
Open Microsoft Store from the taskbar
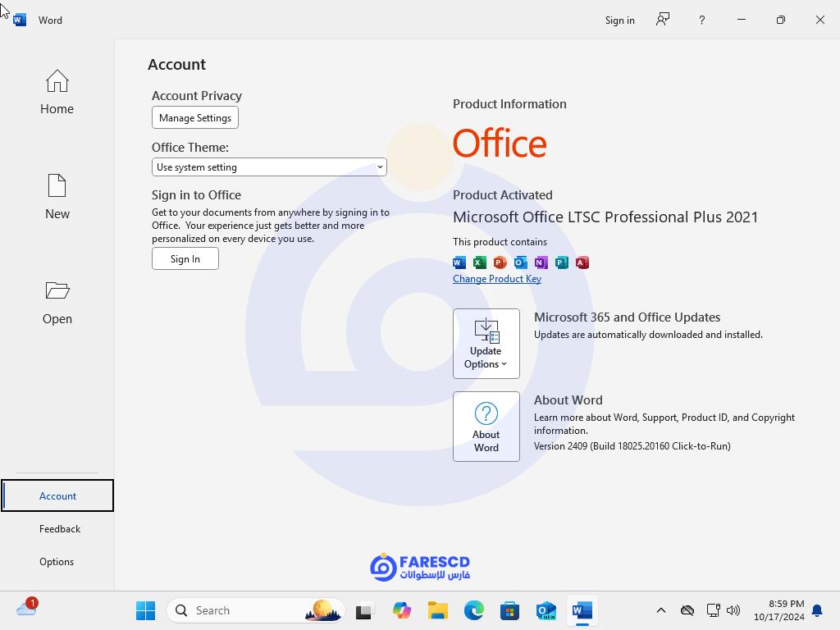(x=509, y=610)
